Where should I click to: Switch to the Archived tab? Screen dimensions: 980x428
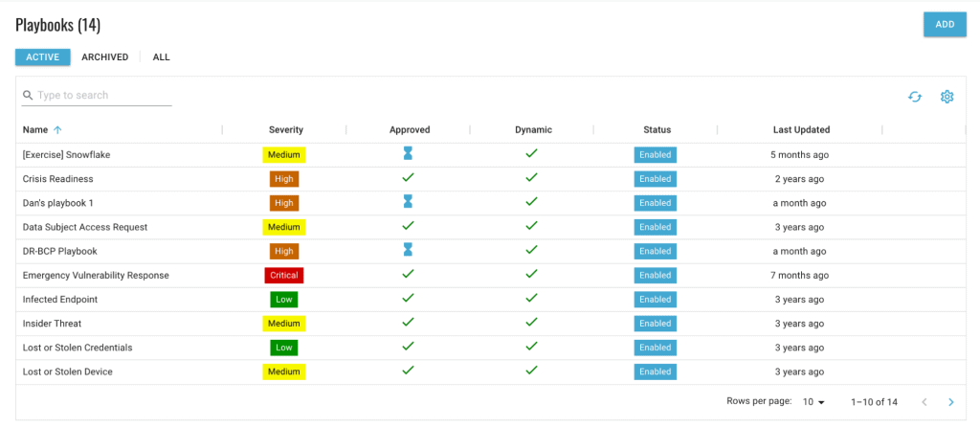click(105, 56)
